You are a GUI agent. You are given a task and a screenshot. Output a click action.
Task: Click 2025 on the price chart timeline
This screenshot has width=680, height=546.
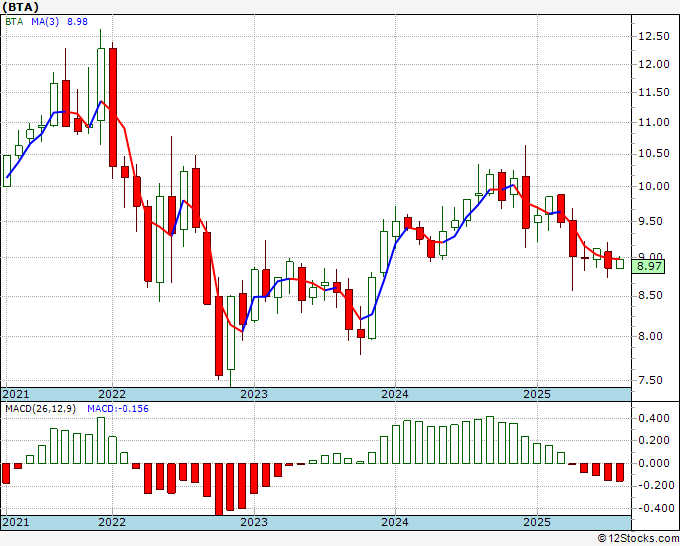pos(537,394)
